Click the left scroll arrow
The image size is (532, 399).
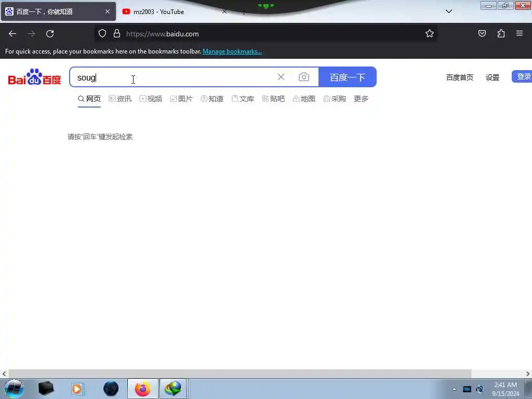(x=4, y=374)
